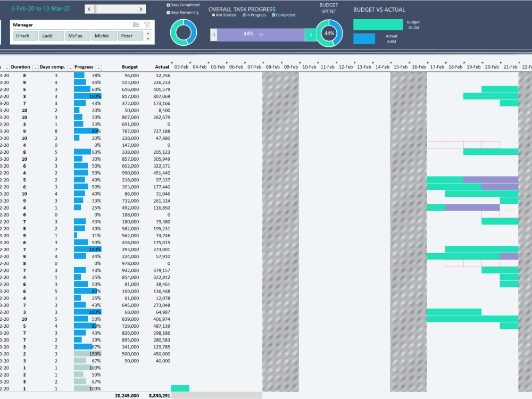Click the purple Gantt bar on the 492,000 budget row
The height and width of the screenshot is (399, 532).
click(x=472, y=207)
